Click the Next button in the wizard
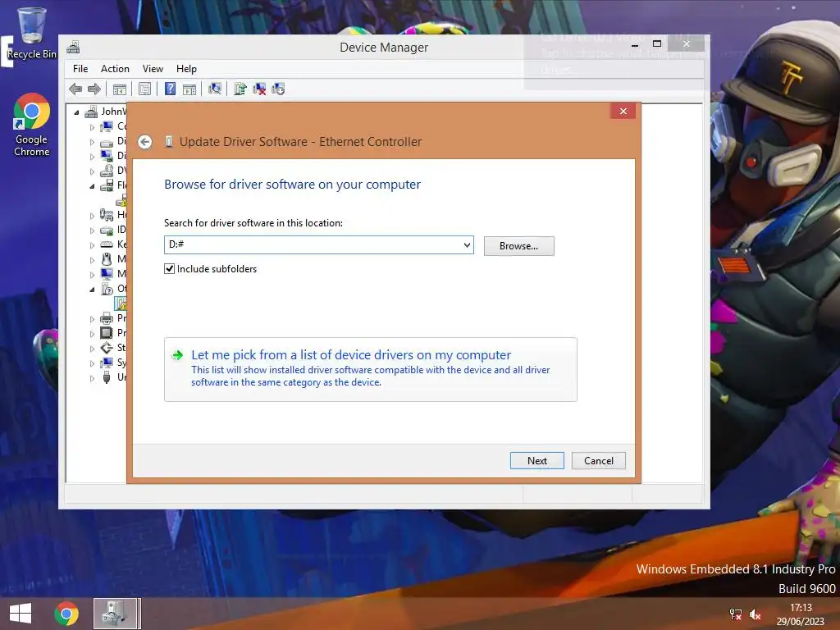The height and width of the screenshot is (630, 840). [x=536, y=461]
